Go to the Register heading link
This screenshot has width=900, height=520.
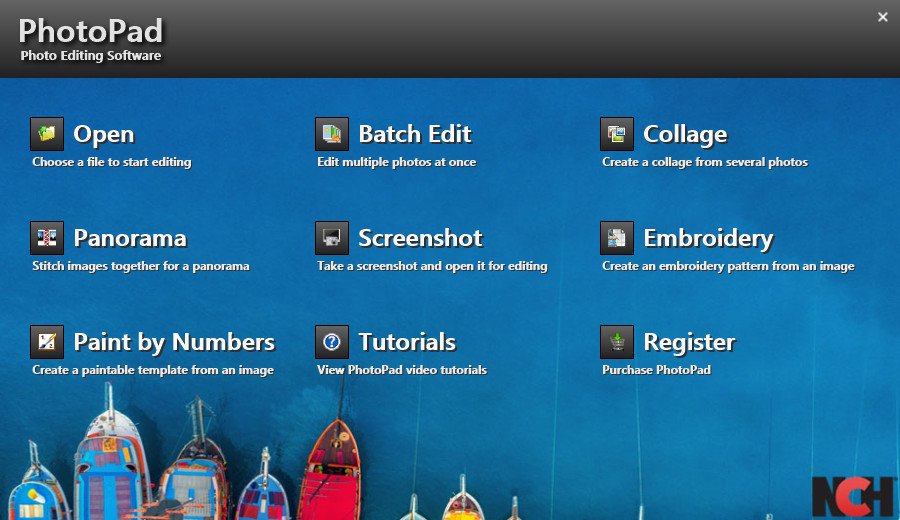[x=690, y=342]
